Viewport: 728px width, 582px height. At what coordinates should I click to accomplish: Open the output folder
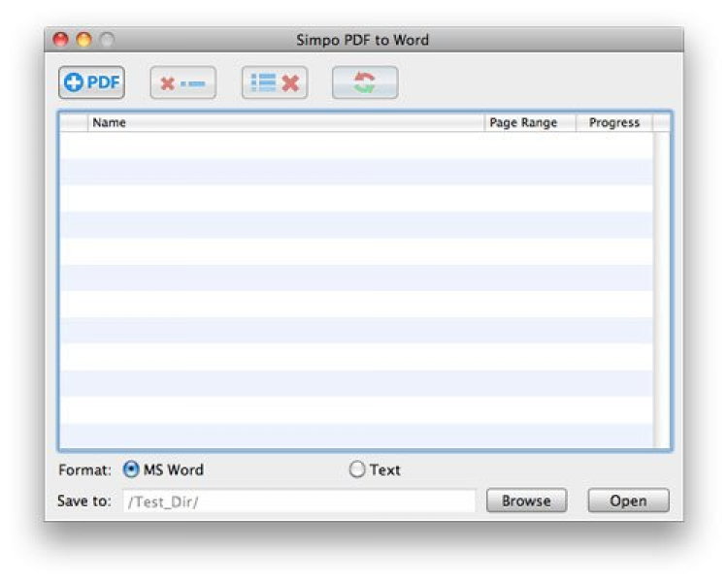coord(628,501)
